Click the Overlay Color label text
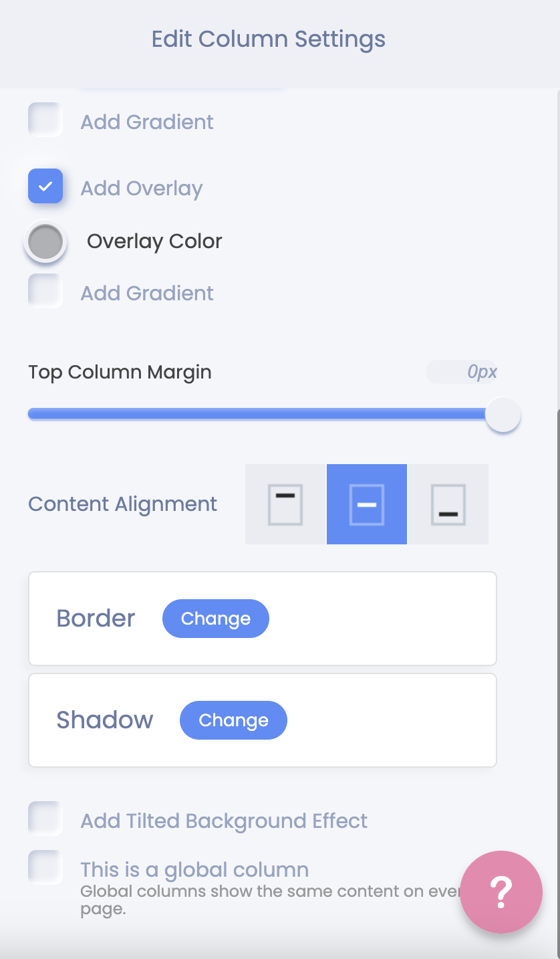 (x=154, y=241)
